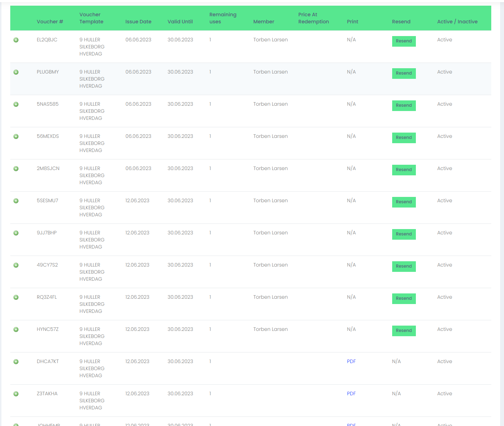Expand the 2M8SJCN voucher row
Screen dimensions: 504x426
click(x=16, y=169)
